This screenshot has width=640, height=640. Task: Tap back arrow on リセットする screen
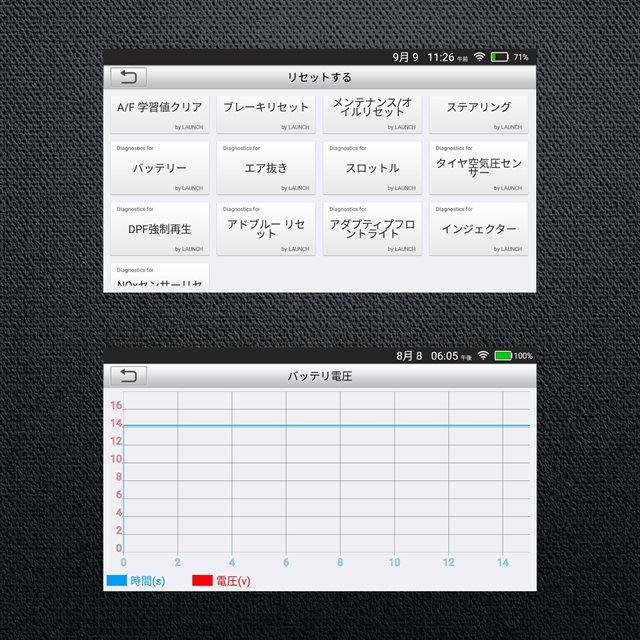point(128,77)
